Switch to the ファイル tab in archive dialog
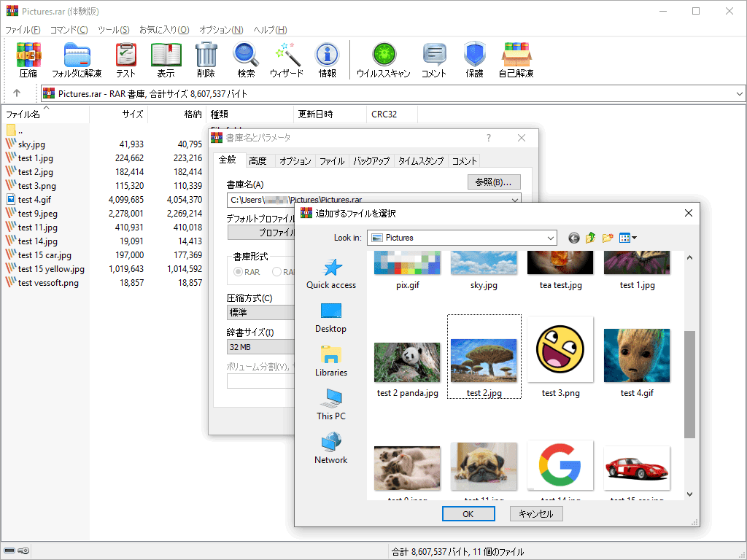This screenshot has width=747, height=560. (332, 161)
